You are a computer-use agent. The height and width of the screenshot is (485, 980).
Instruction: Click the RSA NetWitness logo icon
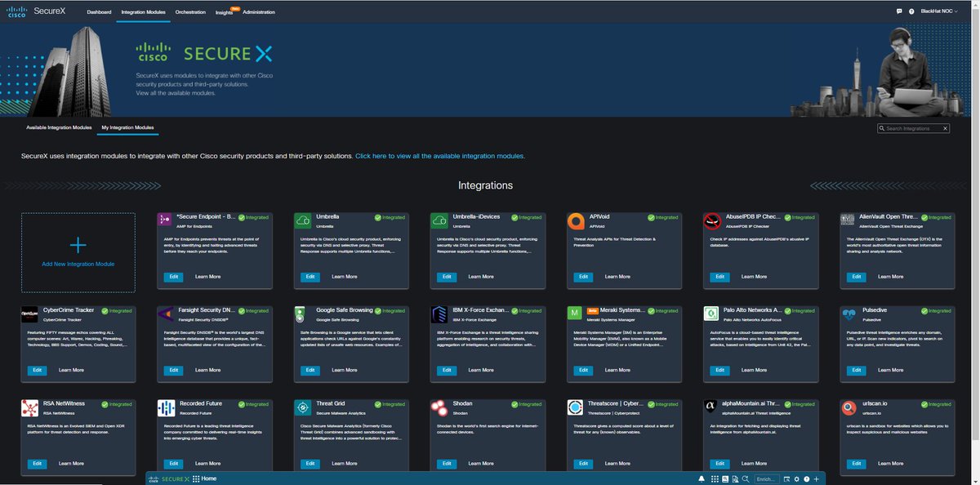point(29,407)
